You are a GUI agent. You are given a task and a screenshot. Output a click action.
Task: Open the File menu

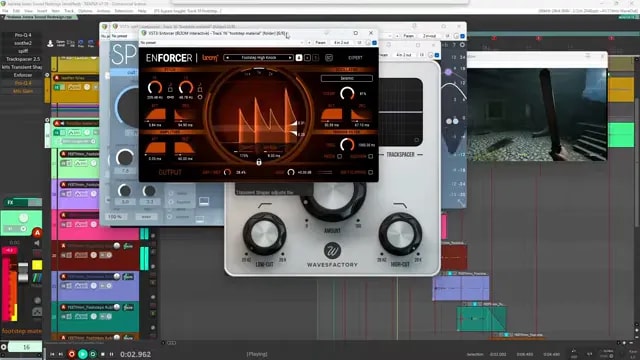[x=5, y=11]
